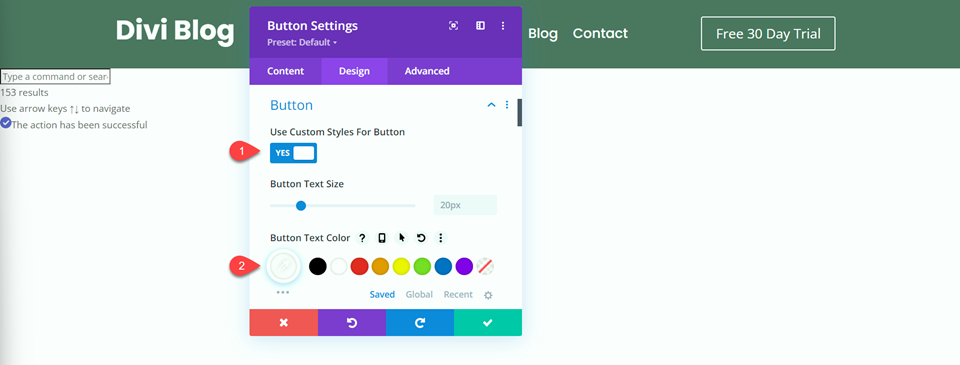Click the Free 30 Day Trial button
The height and width of the screenshot is (365, 960).
768,34
